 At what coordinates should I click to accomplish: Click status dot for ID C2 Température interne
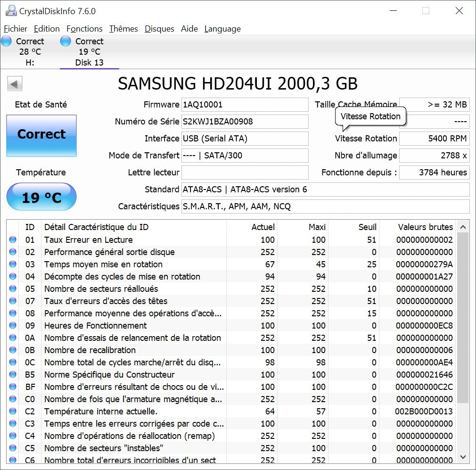coord(13,411)
